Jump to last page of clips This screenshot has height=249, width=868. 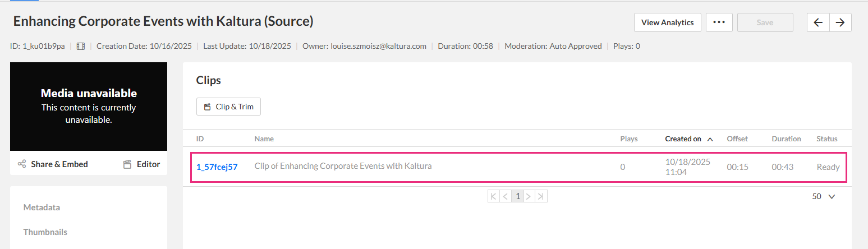(x=541, y=196)
